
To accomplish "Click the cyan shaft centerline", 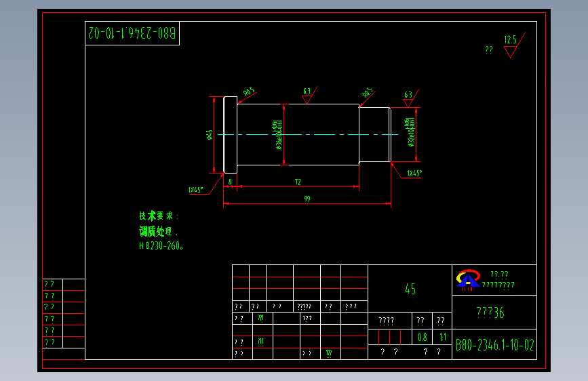I will coord(308,134).
